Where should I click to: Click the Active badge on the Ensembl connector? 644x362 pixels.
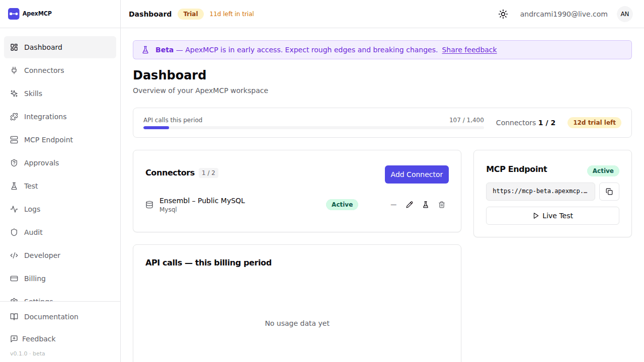342,205
